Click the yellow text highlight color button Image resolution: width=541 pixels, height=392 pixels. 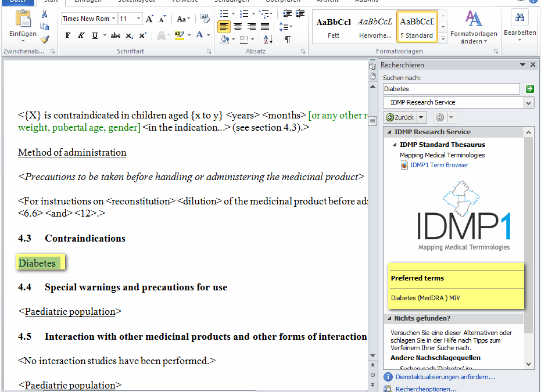(x=178, y=35)
